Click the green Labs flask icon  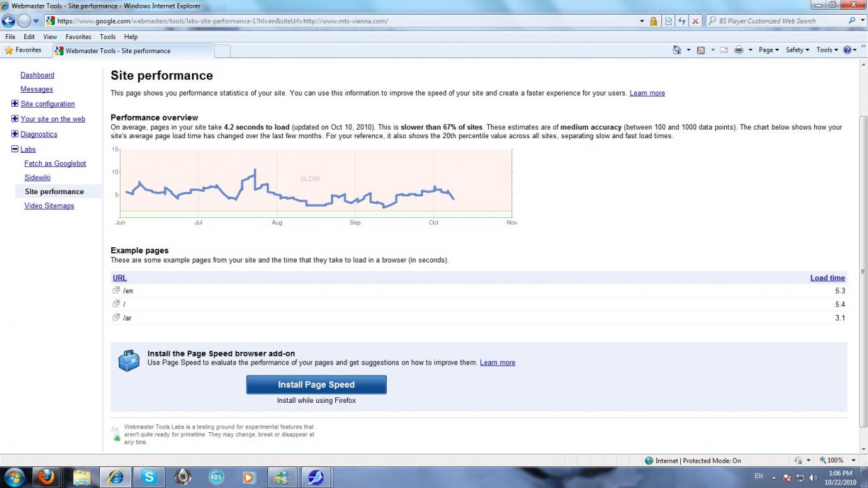(x=116, y=434)
